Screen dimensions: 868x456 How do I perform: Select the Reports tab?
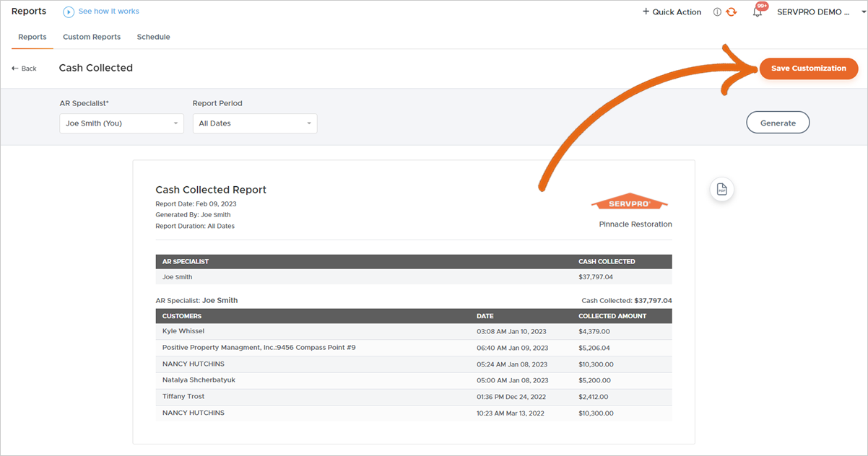32,37
